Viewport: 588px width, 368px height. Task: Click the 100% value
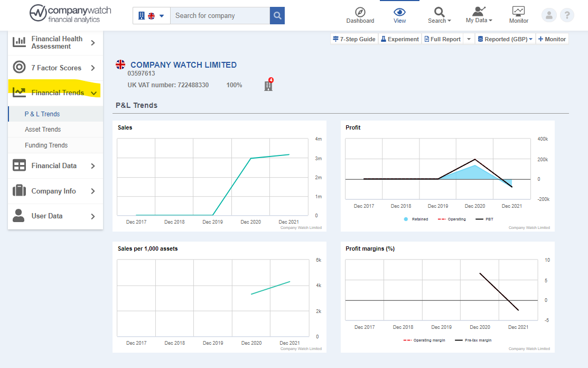[x=234, y=85]
